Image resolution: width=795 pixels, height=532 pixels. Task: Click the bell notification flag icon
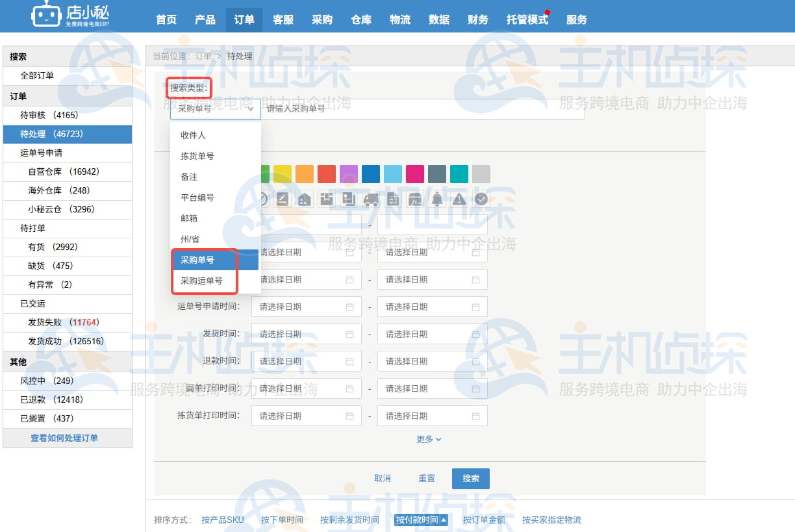(x=437, y=199)
